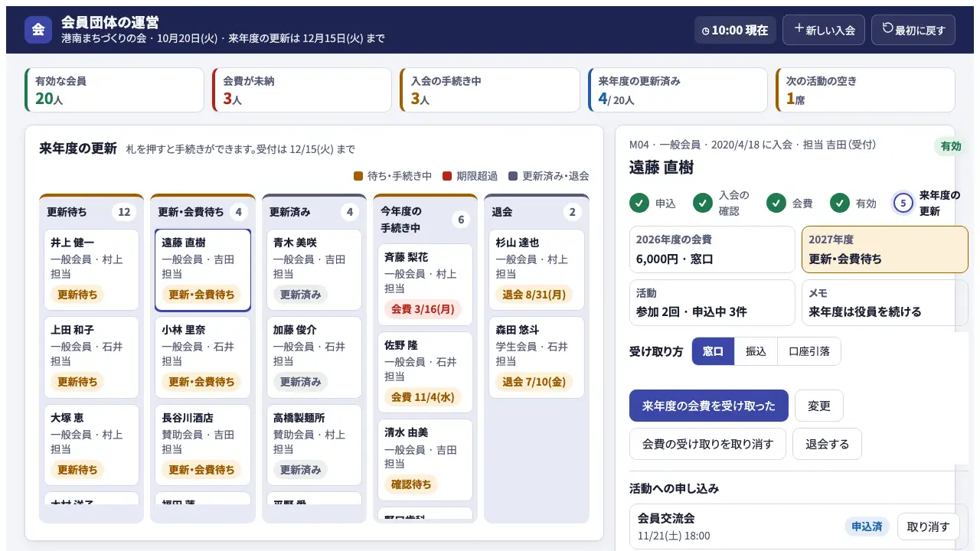
Task: Select the 加藤 俊介 member card
Action: [x=314, y=357]
